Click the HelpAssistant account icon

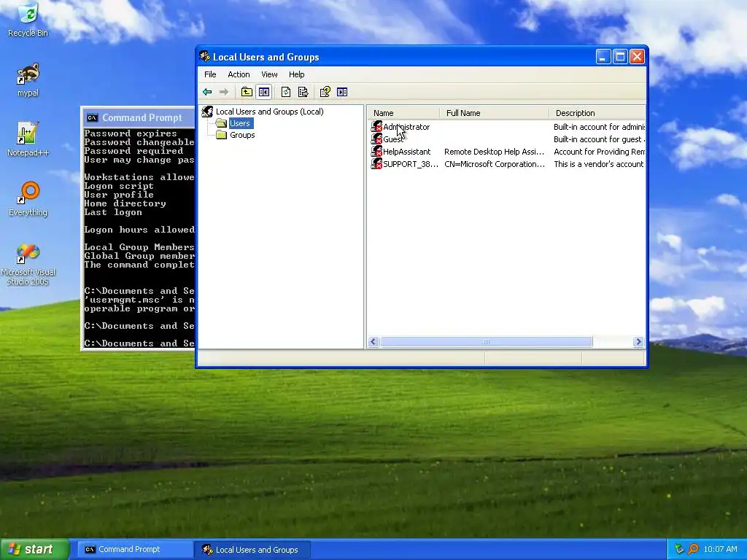click(376, 152)
